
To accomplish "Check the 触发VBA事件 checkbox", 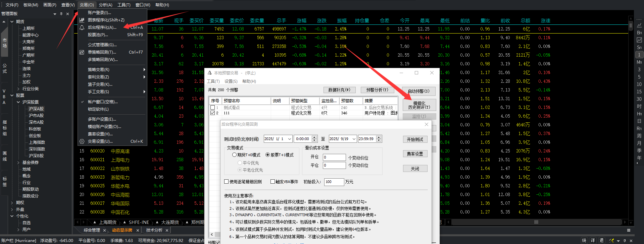I will 273,182.
